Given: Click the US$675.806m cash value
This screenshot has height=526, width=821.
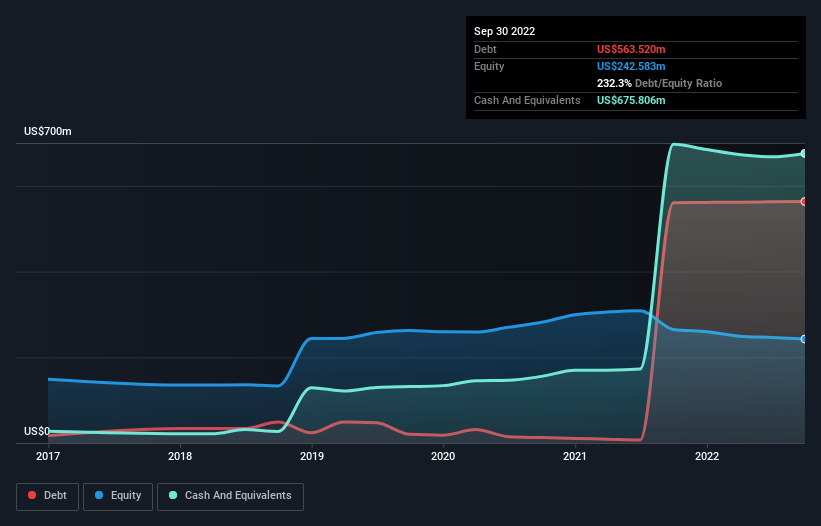Looking at the screenshot, I should point(631,100).
